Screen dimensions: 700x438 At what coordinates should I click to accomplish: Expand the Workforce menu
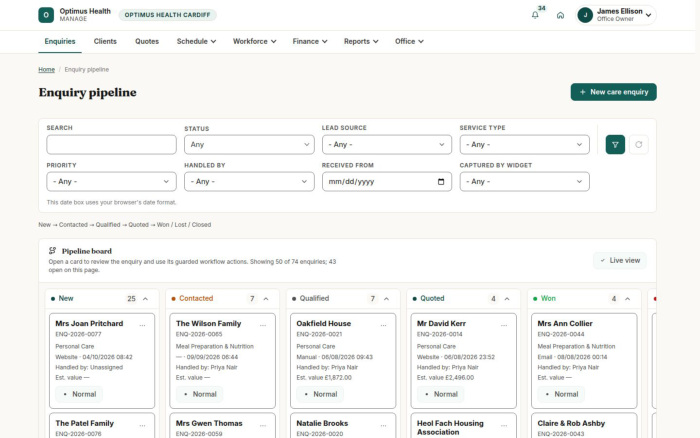254,41
